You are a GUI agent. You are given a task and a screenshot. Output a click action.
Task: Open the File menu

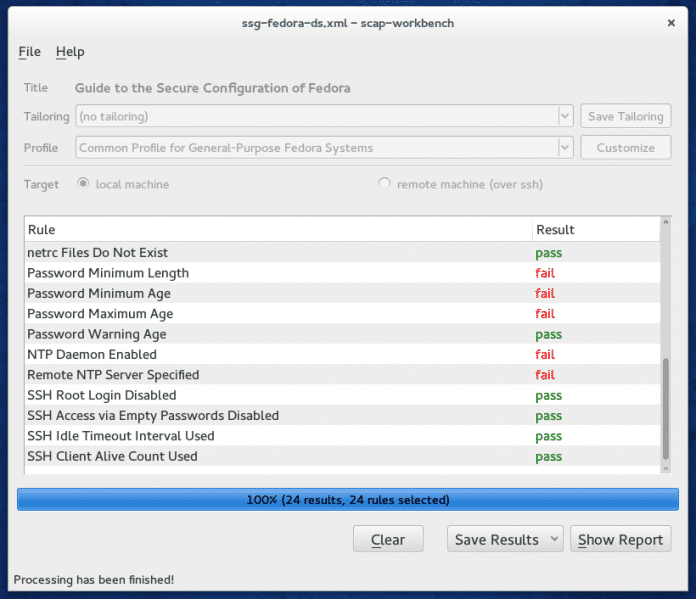(x=29, y=52)
